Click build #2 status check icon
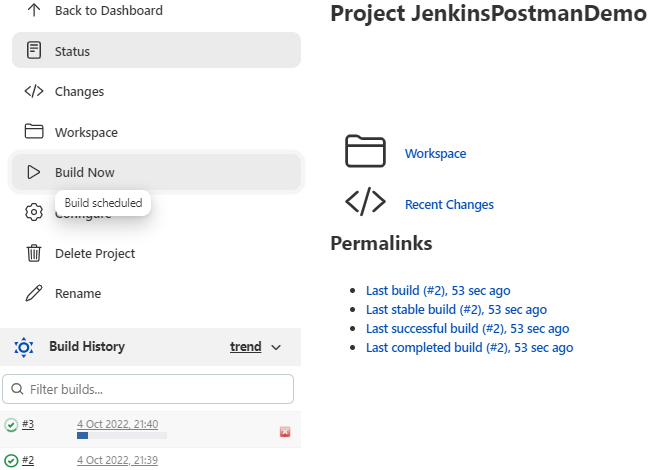 click(x=11, y=460)
